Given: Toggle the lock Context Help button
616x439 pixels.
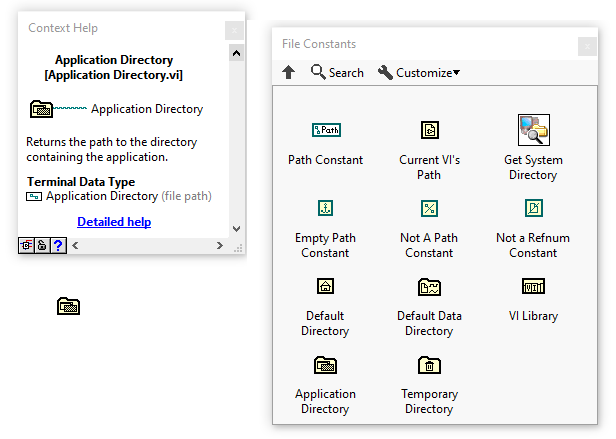Looking at the screenshot, I should [x=42, y=246].
